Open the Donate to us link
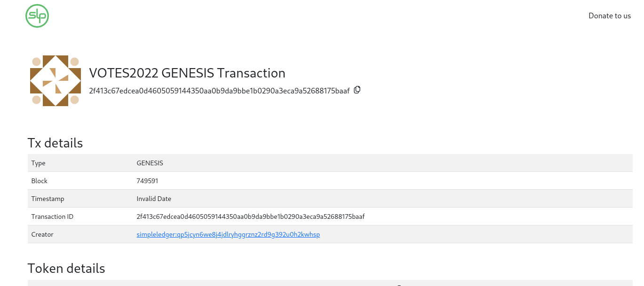Viewport: 644px width, 286px height. tap(610, 15)
